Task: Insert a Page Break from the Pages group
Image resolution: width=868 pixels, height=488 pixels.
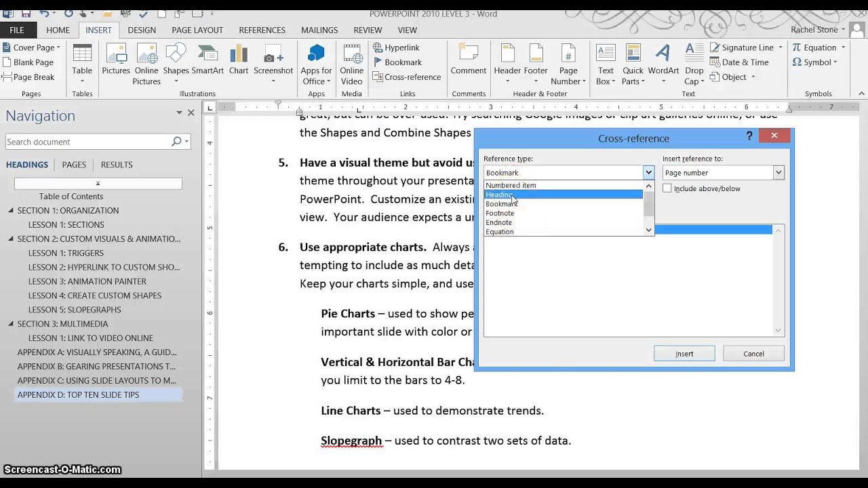Action: [x=28, y=77]
